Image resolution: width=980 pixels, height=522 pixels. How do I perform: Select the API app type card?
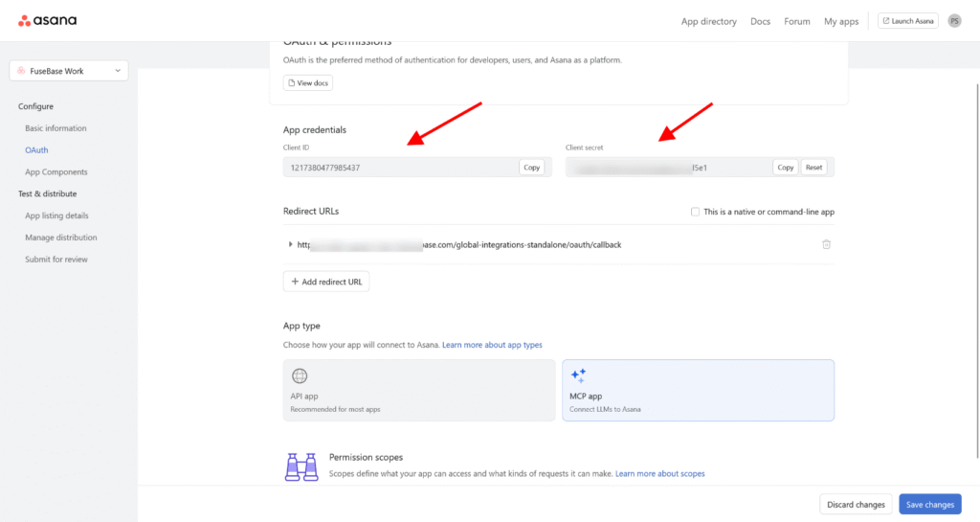419,390
